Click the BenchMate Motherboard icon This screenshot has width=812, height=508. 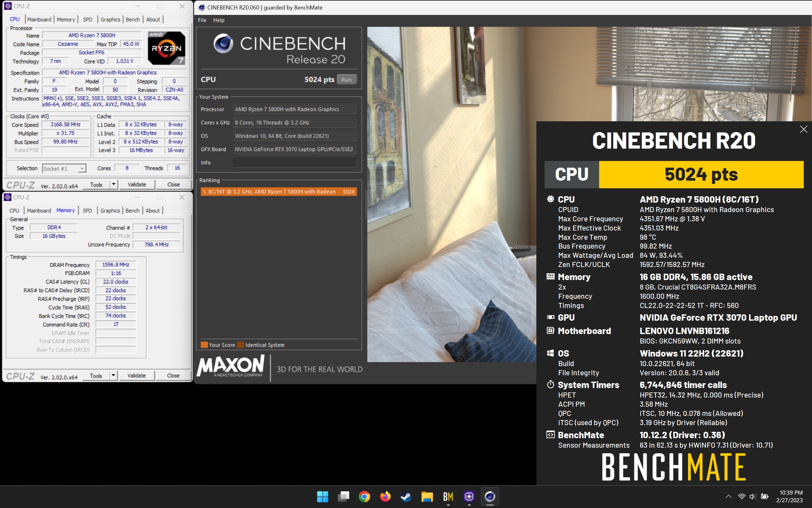(550, 331)
